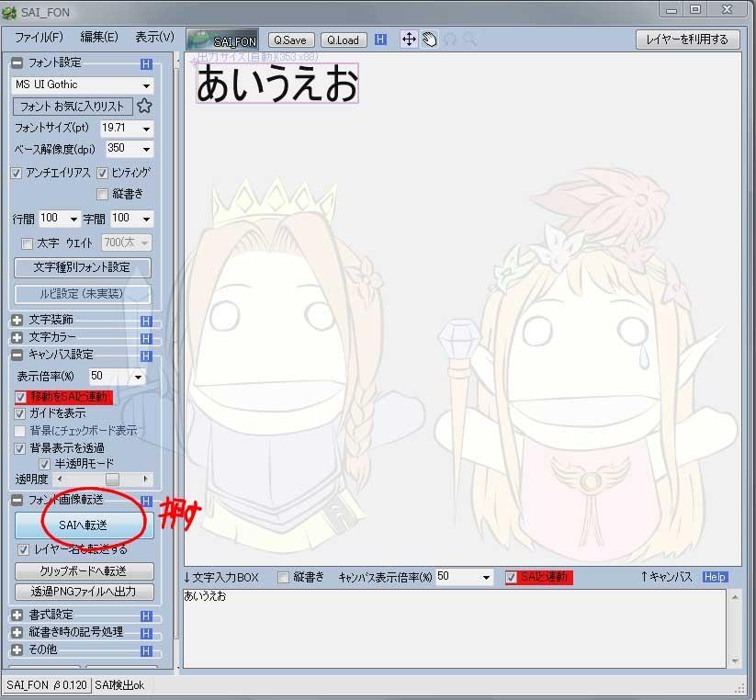This screenshot has height=700, width=756.
Task: Click text box scrollbar down arrow
Action: pos(734,660)
